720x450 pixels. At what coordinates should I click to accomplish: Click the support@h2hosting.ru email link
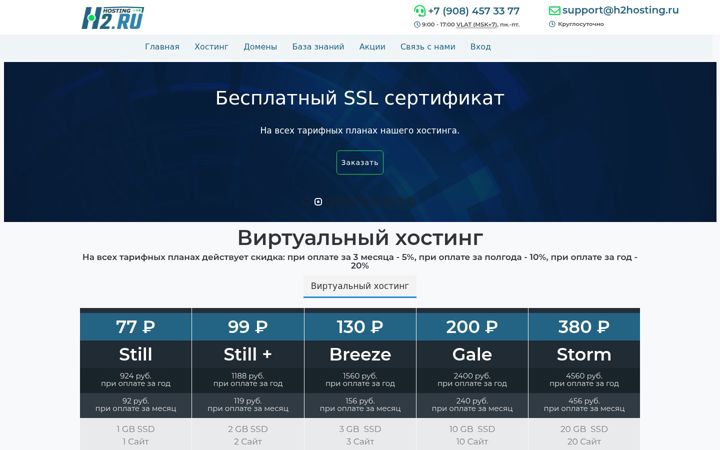[x=620, y=10]
